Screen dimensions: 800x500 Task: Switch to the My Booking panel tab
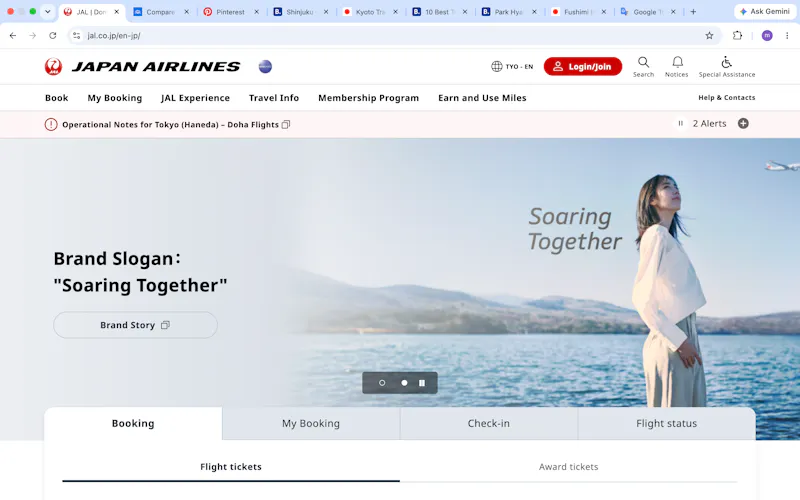click(311, 423)
